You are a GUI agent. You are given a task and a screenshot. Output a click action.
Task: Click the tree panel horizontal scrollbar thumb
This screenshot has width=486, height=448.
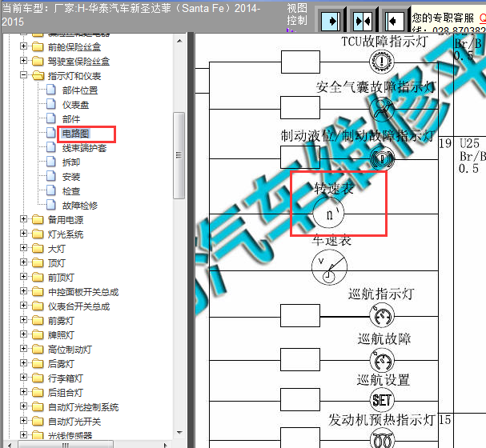pos(66,445)
